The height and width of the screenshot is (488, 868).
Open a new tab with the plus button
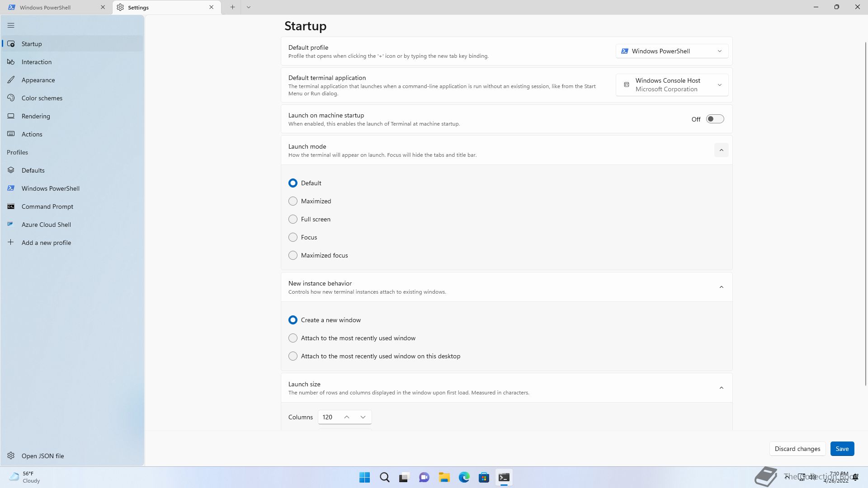(232, 7)
